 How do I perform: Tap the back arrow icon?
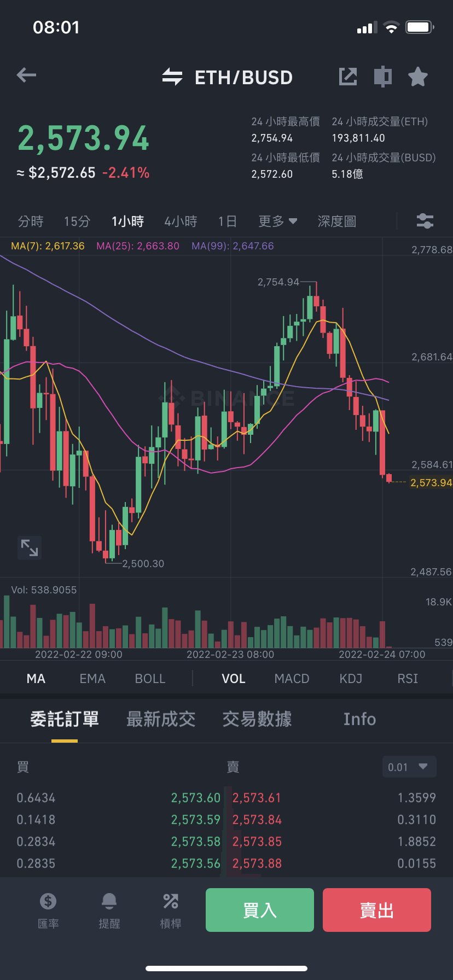click(26, 75)
